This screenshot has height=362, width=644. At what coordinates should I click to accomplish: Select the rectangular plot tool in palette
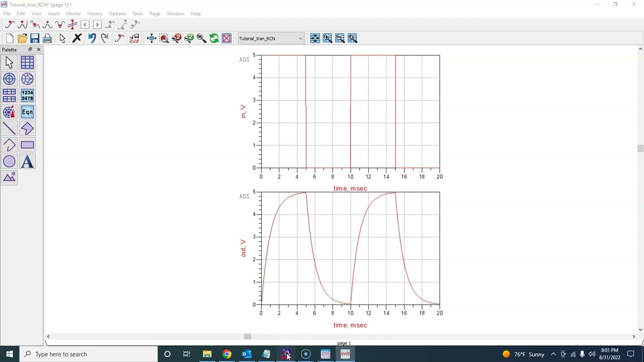[x=27, y=62]
